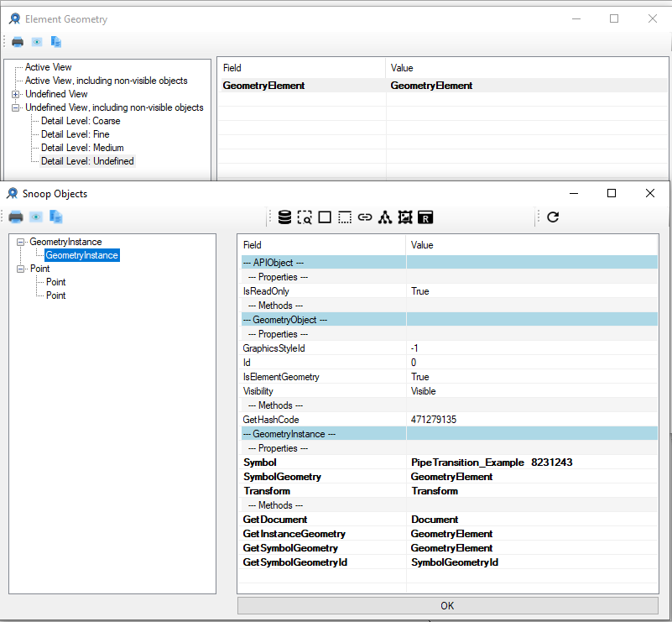The image size is (672, 622).
Task: Click the Snoop Current Selection magnifier icon
Action: pos(305,217)
